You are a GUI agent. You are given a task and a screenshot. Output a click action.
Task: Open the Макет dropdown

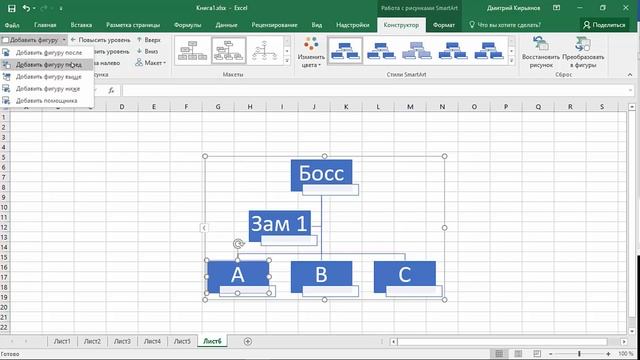[151, 63]
